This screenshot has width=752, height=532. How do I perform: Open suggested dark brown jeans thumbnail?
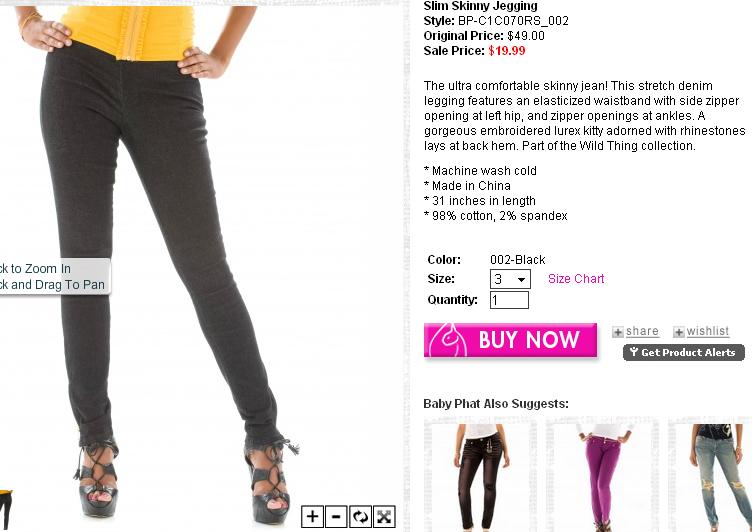pos(481,477)
